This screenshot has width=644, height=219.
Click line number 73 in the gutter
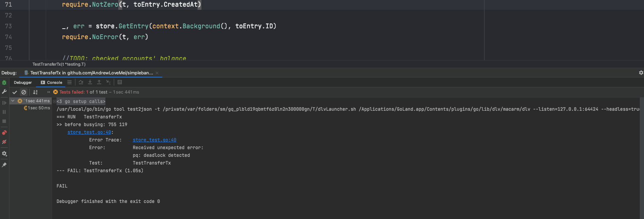coord(8,26)
